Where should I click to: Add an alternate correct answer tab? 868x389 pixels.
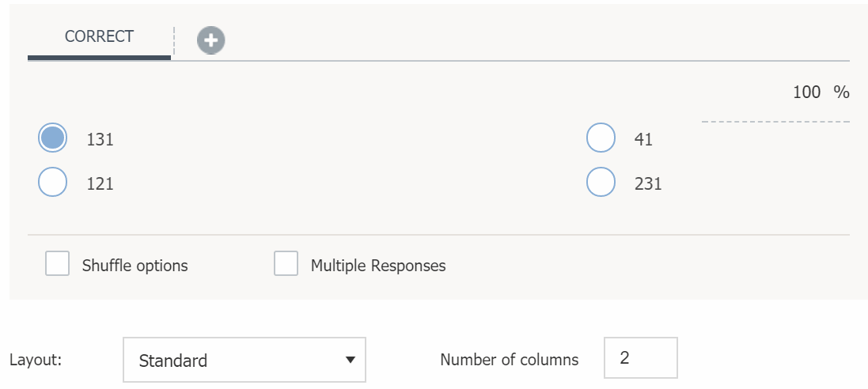[x=211, y=40]
